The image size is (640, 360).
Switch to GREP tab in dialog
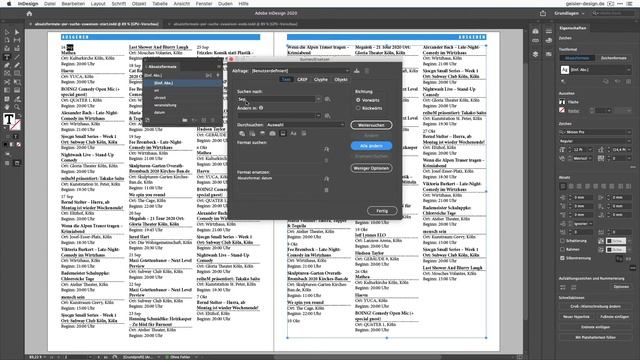302,80
